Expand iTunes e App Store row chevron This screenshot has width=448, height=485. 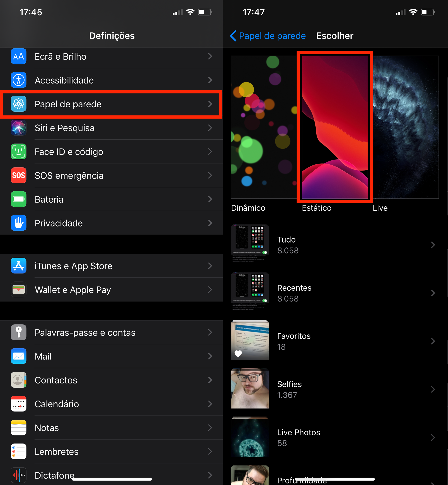(x=210, y=266)
